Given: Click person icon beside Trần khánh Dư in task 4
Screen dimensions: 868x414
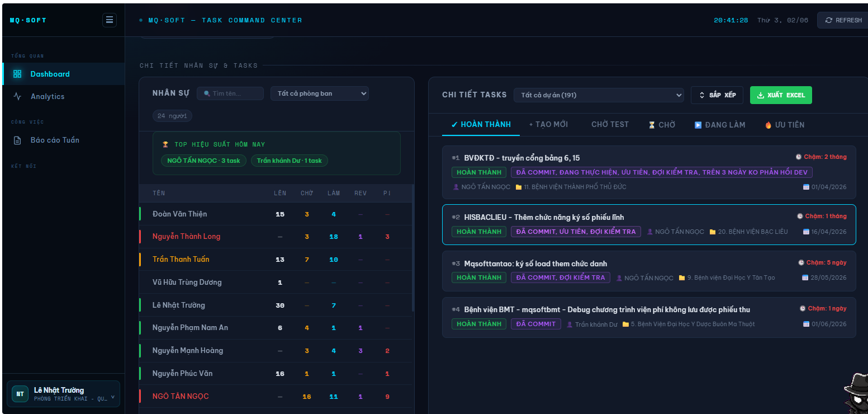Looking at the screenshot, I should pos(570,324).
